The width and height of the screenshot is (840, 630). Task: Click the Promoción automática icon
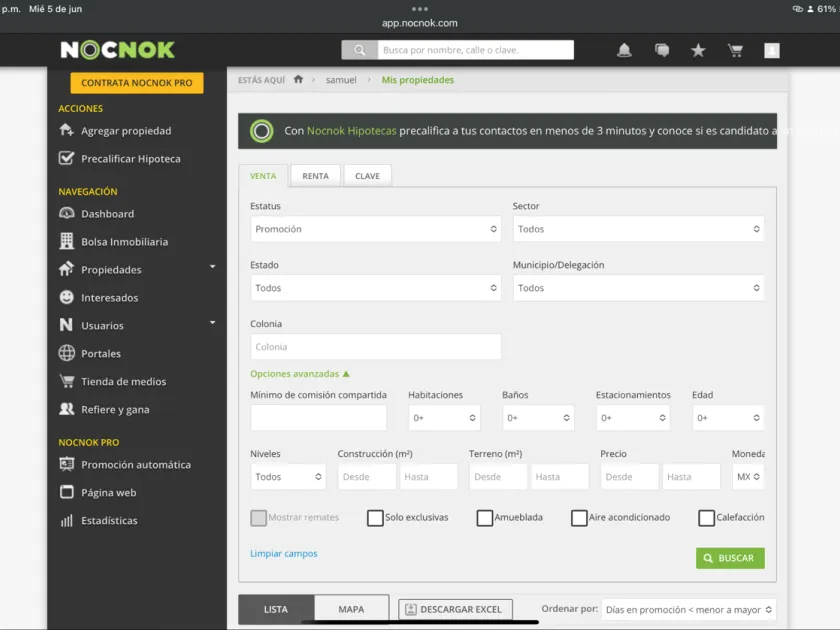point(66,464)
